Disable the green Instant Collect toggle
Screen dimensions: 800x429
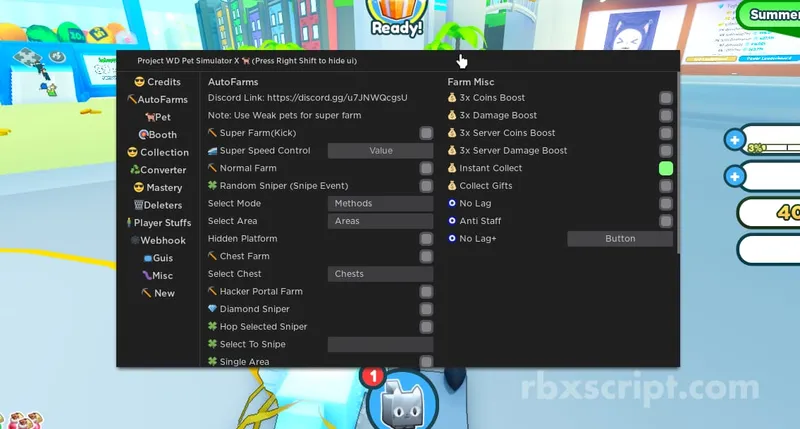(x=666, y=168)
